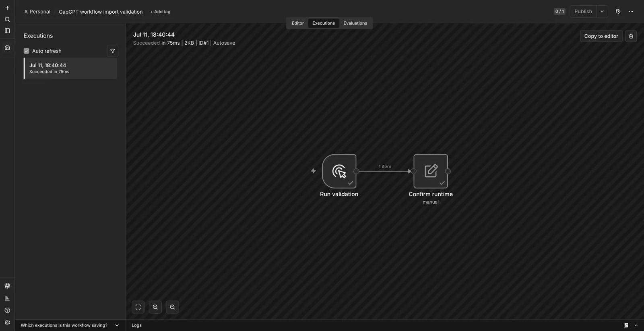
Task: Select the Confirm runtime node
Action: (431, 171)
